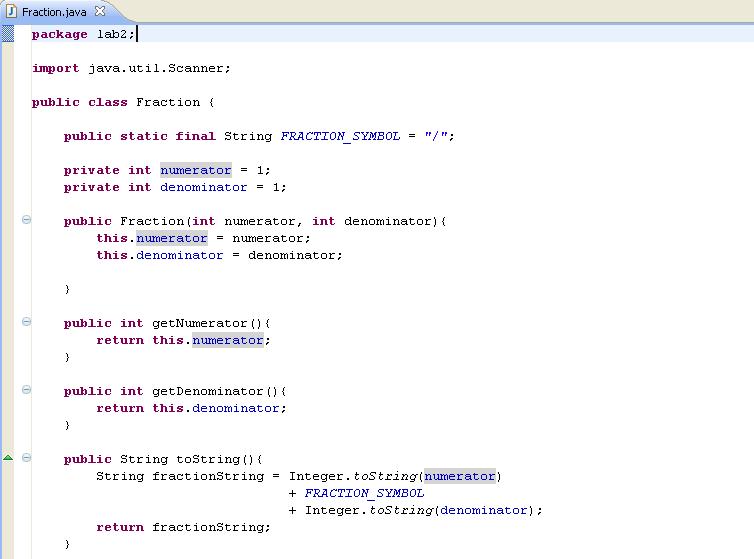This screenshot has width=754, height=559.
Task: Click the 'getDenominator()' method name
Action: pyautogui.click(x=215, y=391)
